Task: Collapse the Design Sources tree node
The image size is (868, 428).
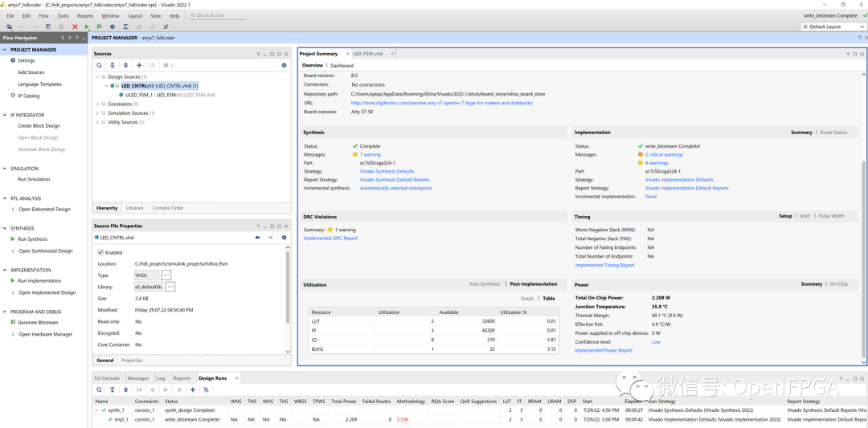Action: click(97, 77)
